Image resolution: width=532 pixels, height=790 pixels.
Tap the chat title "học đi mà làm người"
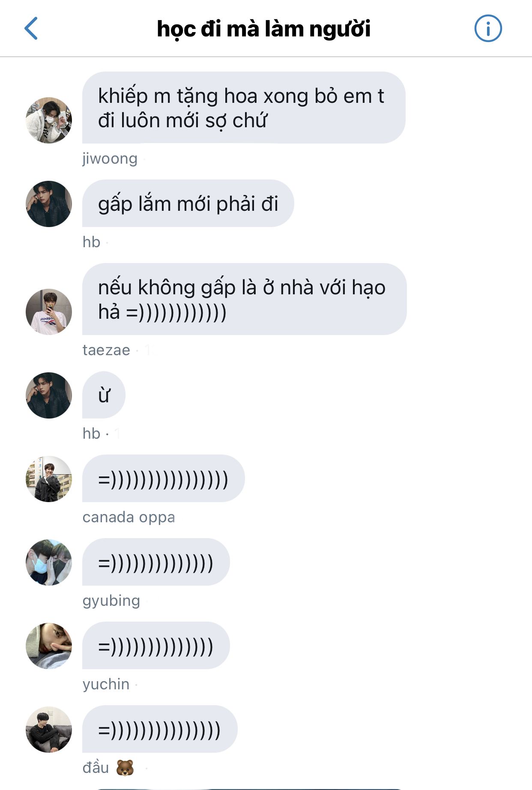tap(263, 29)
